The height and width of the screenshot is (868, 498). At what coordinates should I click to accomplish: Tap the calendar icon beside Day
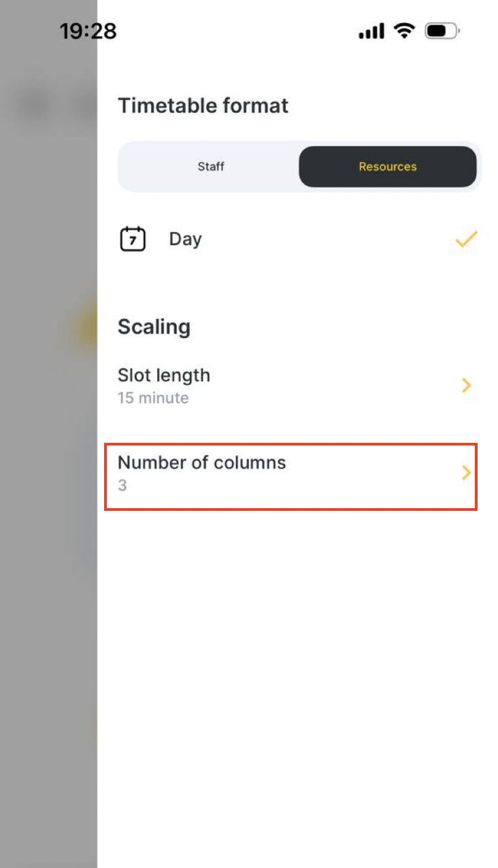tap(133, 239)
